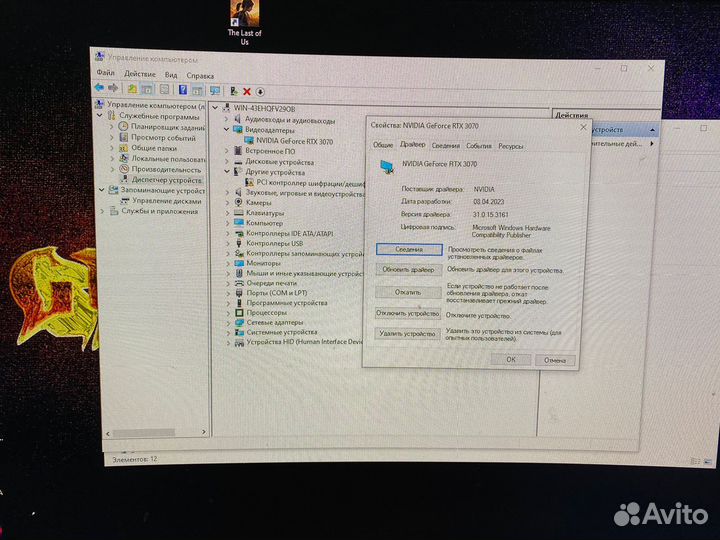
Task: Expand the Порты (COM и LPT) node
Action: click(228, 293)
